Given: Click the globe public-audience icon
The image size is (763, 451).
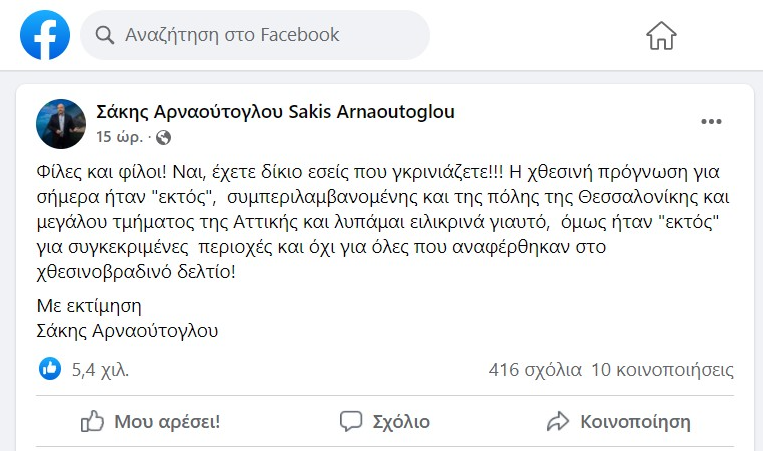Looking at the screenshot, I should click(164, 138).
